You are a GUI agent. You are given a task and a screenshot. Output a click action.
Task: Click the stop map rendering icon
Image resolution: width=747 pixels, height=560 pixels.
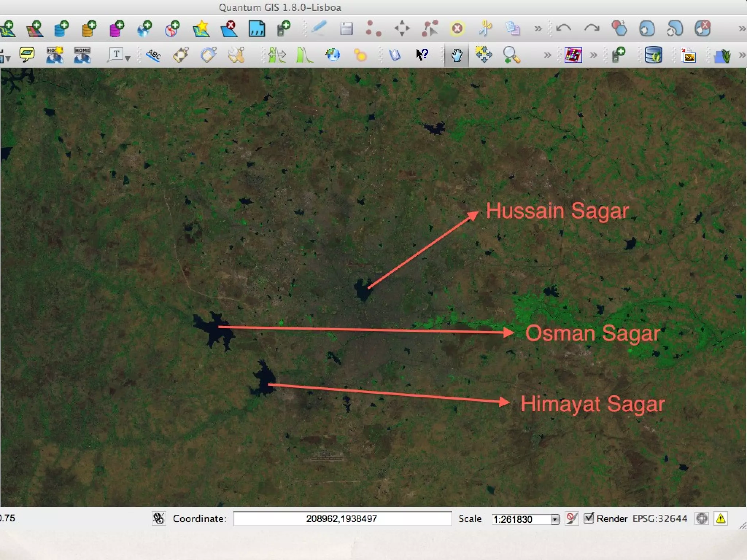tap(572, 518)
